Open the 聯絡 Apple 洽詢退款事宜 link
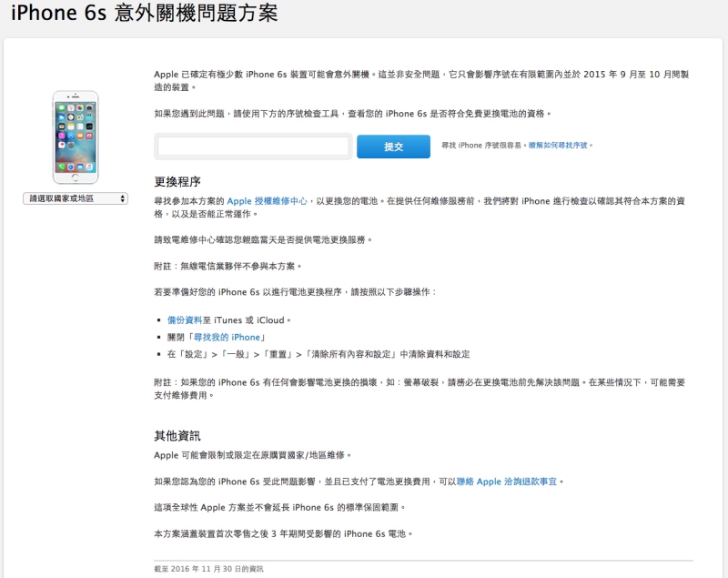The height and width of the screenshot is (578, 728). click(507, 482)
